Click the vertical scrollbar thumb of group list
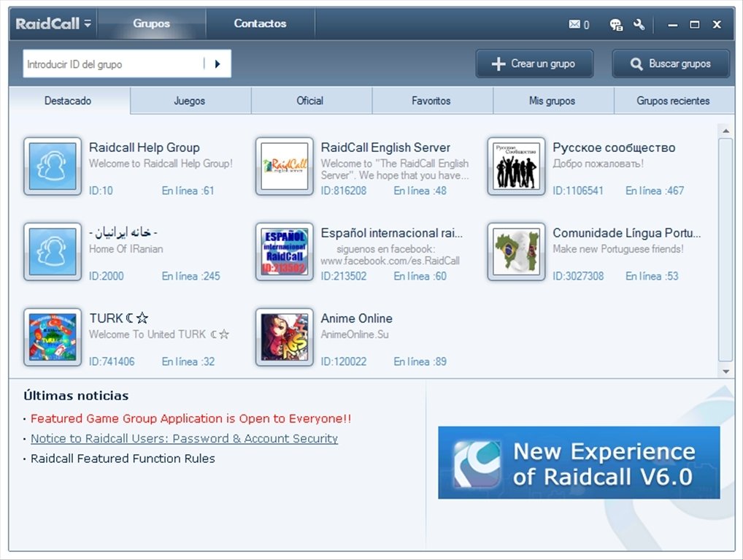743x560 pixels. click(726, 250)
